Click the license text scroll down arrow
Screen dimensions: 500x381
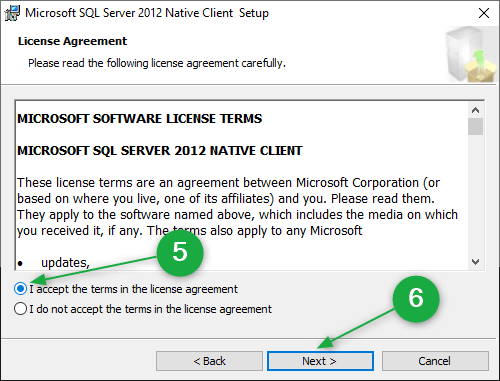click(475, 262)
